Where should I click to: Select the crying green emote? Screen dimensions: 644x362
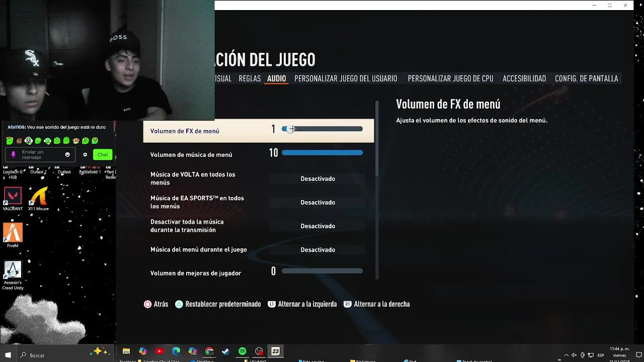(95, 141)
